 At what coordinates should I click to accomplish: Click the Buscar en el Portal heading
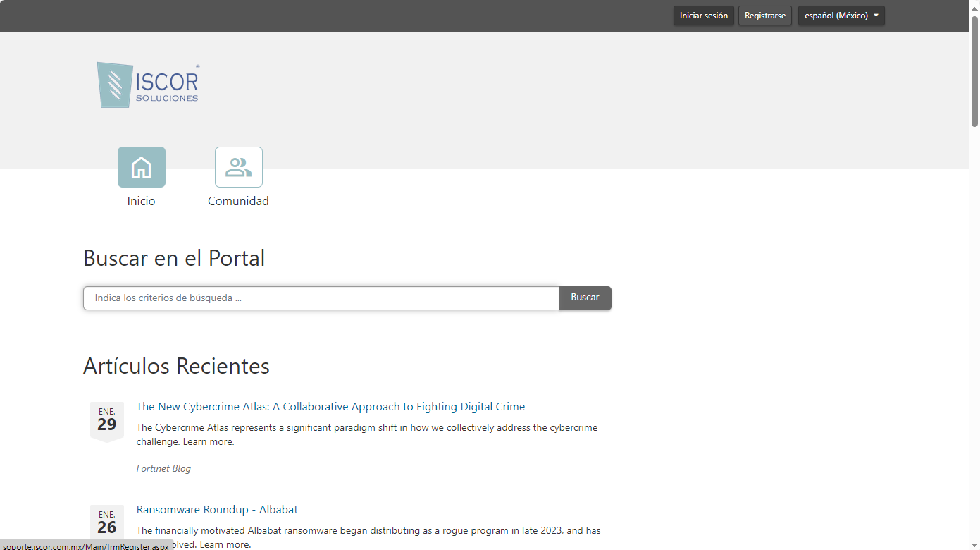tap(174, 258)
